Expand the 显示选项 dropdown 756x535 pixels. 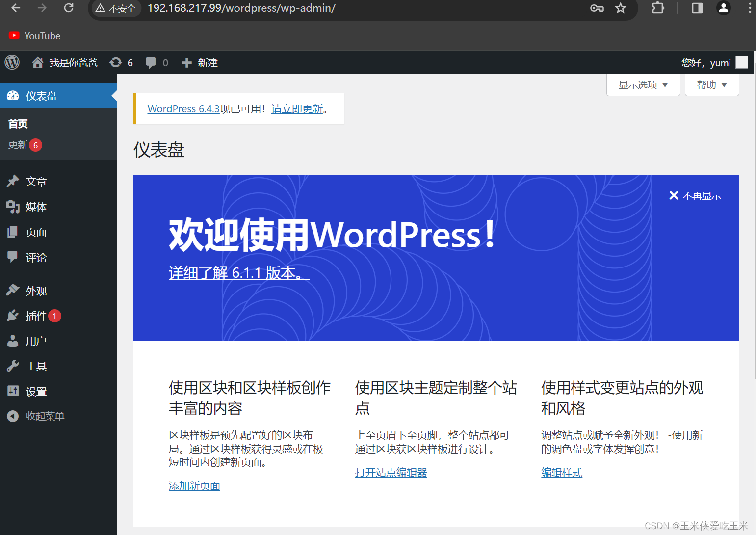(x=643, y=85)
